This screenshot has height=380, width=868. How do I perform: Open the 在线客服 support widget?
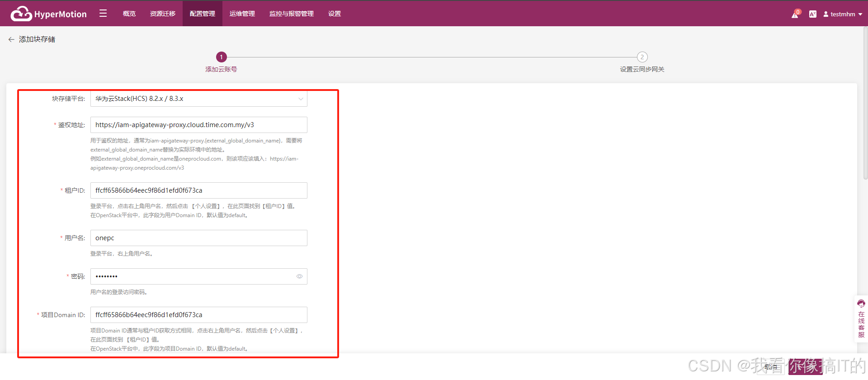click(861, 319)
